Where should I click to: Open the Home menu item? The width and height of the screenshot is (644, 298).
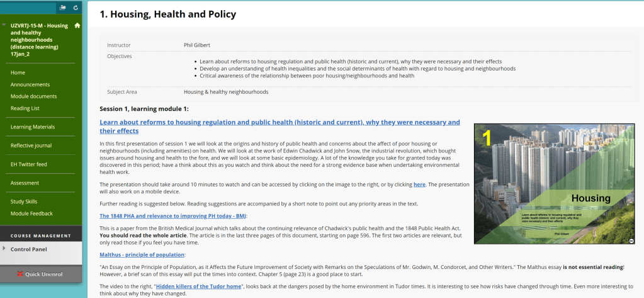coord(18,72)
